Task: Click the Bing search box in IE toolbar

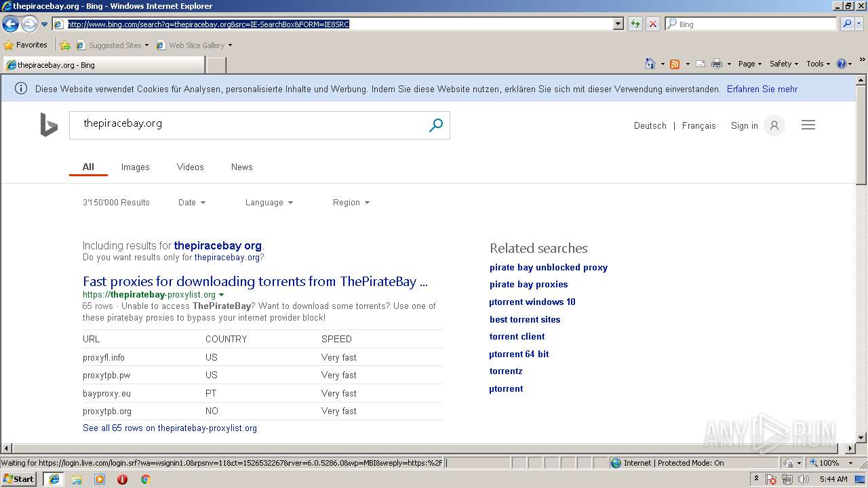Action: coord(751,24)
